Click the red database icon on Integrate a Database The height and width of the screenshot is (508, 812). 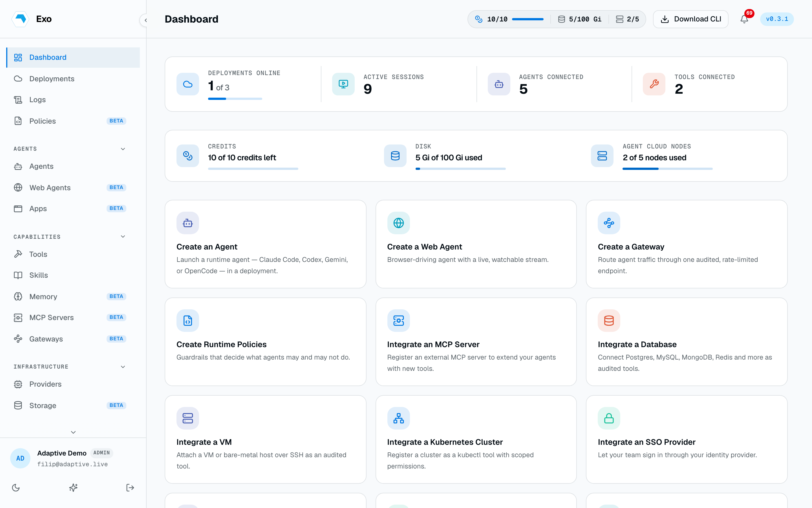pyautogui.click(x=609, y=321)
